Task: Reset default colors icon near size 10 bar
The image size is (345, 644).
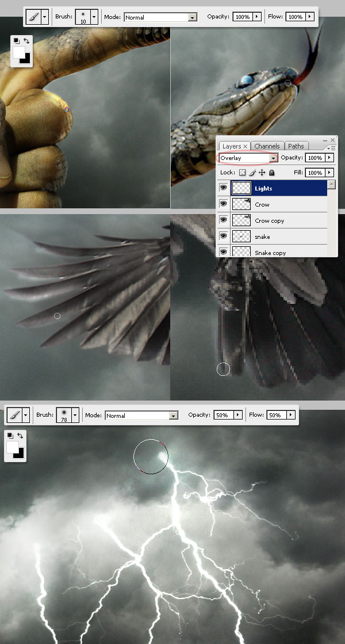Action: point(17,40)
